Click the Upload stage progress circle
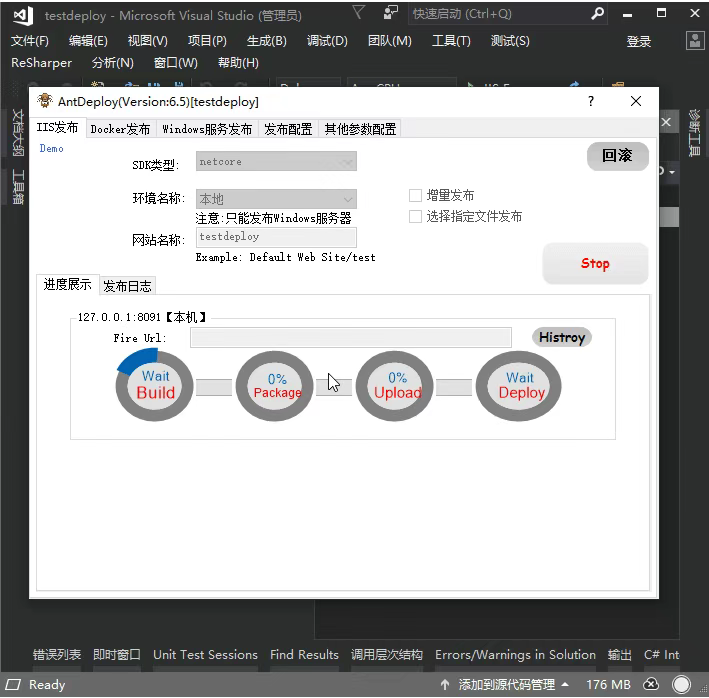 pyautogui.click(x=397, y=386)
